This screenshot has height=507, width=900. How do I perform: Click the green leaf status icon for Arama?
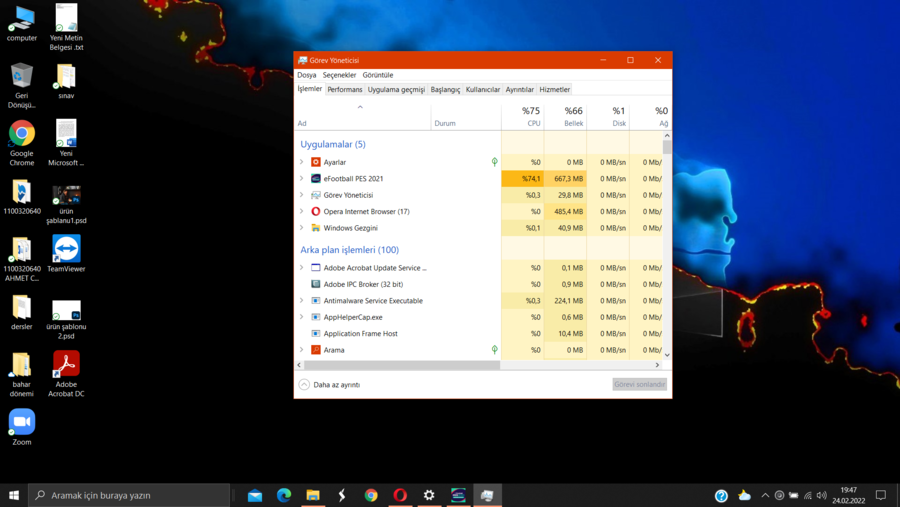click(494, 350)
